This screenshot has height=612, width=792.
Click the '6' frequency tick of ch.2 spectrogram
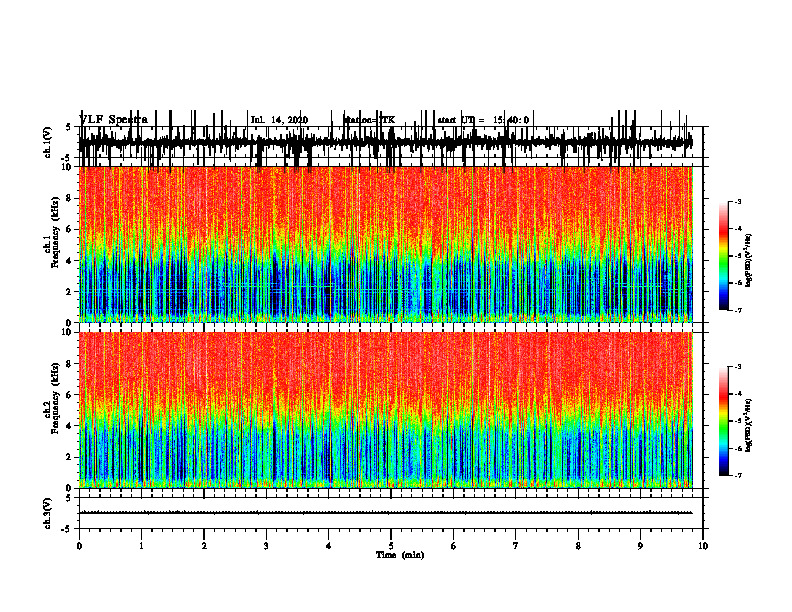(x=70, y=395)
